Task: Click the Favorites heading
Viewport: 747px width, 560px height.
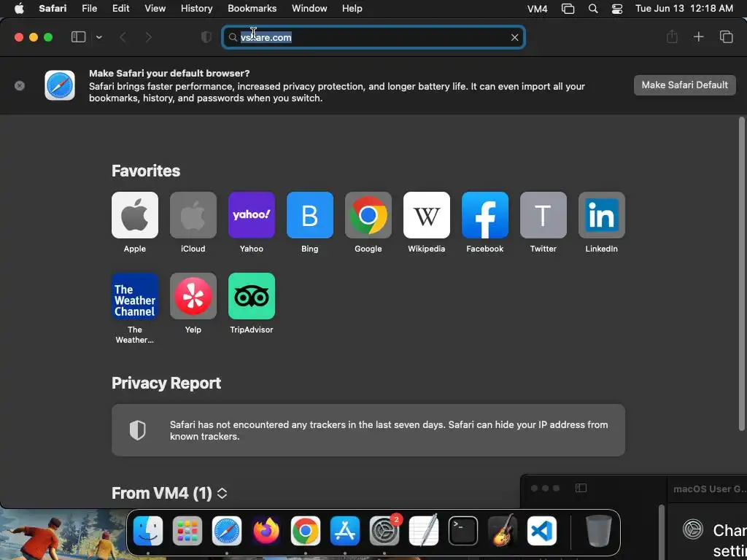Action: click(146, 171)
